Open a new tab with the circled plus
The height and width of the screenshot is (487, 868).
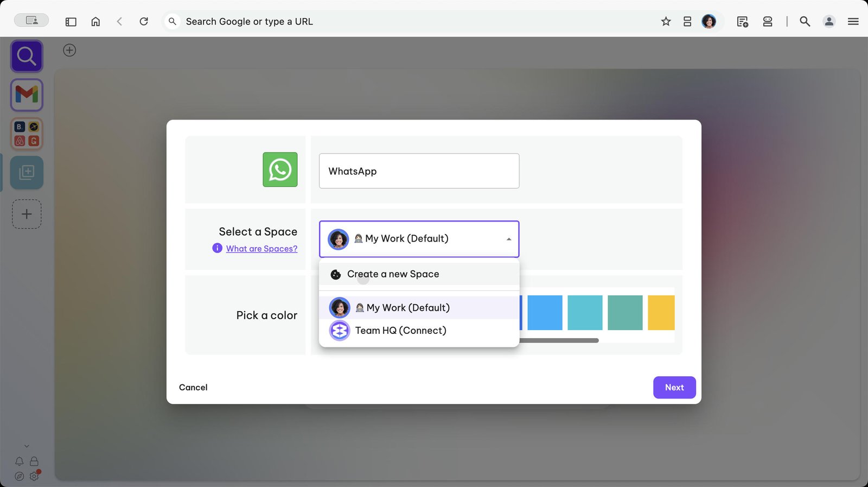(69, 50)
